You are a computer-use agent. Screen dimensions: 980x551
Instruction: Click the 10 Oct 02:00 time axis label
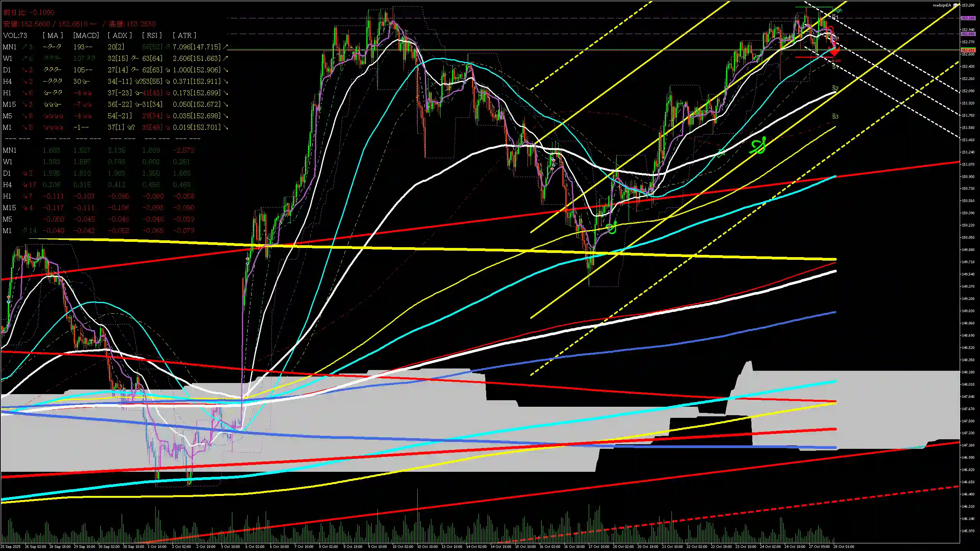point(403,546)
